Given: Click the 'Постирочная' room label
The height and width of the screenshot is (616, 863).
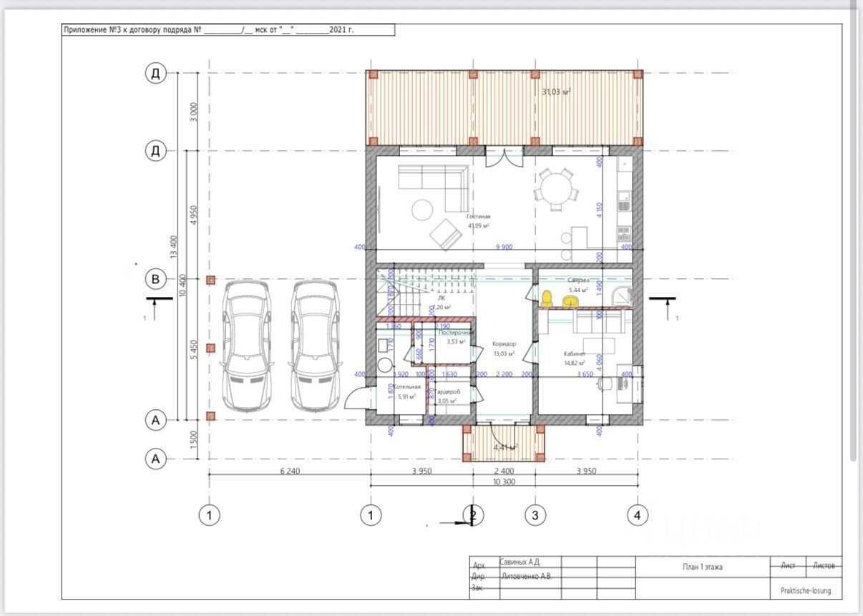Looking at the screenshot, I should tap(457, 333).
